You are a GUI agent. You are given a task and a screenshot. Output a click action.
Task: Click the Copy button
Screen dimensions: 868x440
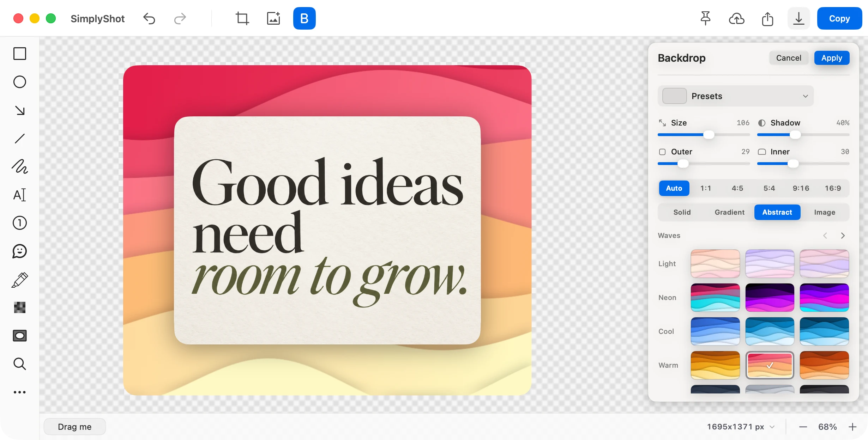(839, 18)
